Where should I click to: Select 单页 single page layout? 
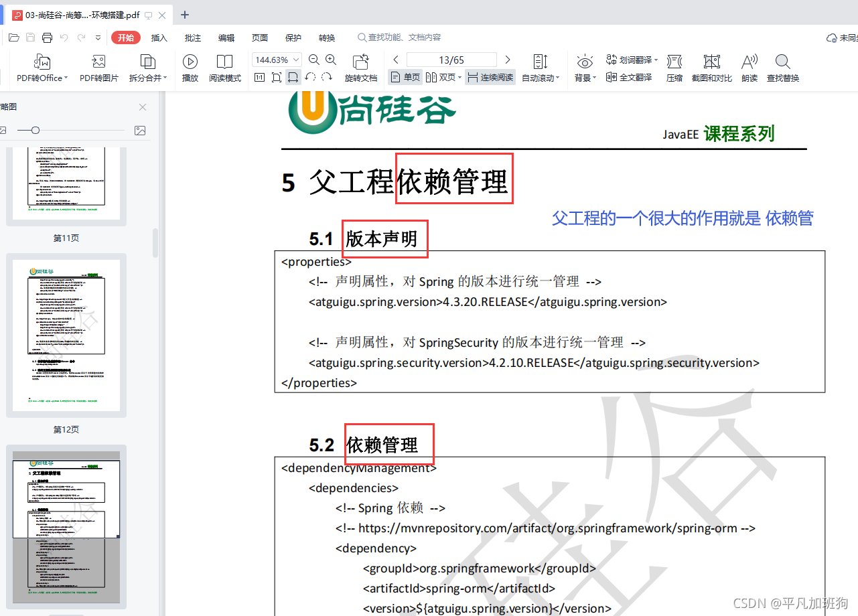click(x=405, y=78)
